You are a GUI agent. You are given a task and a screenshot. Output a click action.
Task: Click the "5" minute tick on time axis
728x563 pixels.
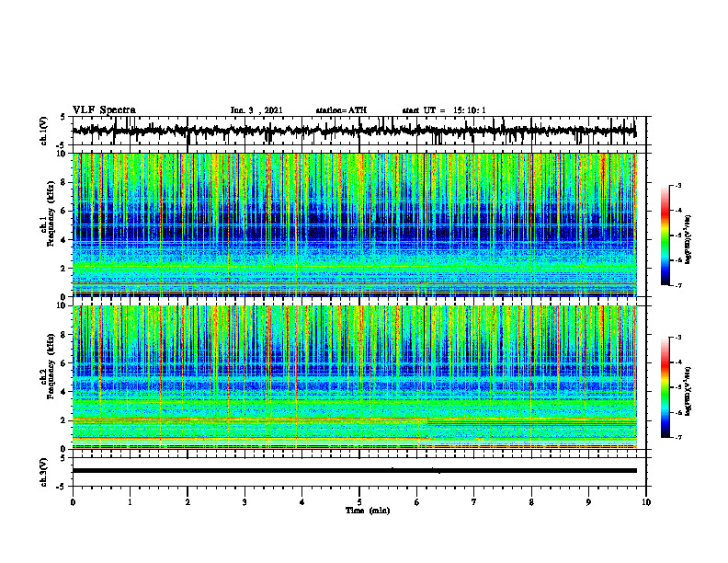coord(359,502)
